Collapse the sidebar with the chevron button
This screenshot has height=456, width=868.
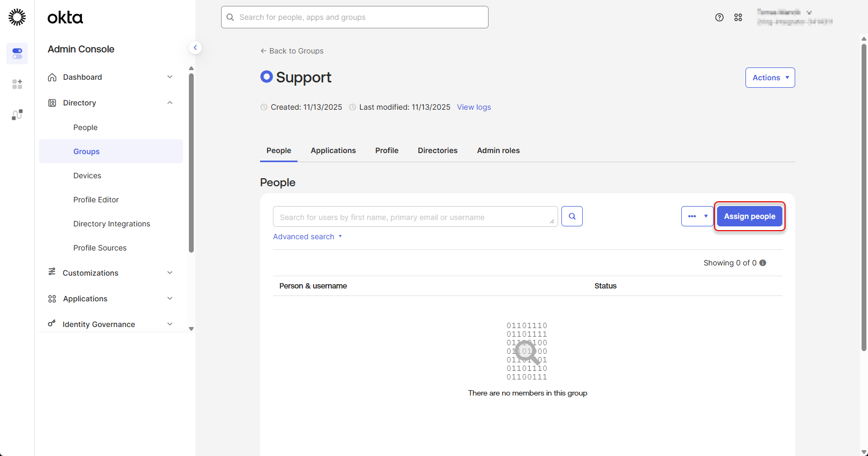coord(195,48)
